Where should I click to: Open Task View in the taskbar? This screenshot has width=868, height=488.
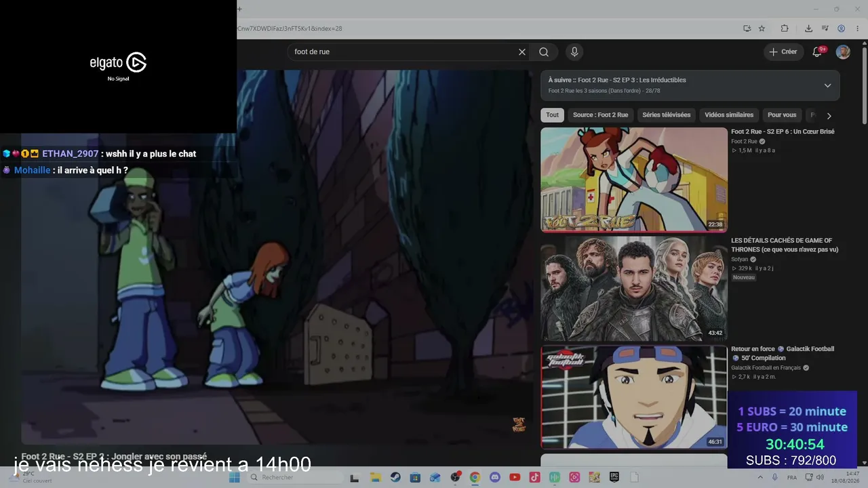tap(354, 478)
